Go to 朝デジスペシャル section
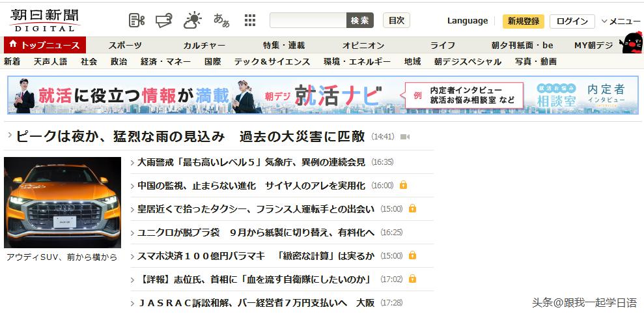 click(468, 62)
